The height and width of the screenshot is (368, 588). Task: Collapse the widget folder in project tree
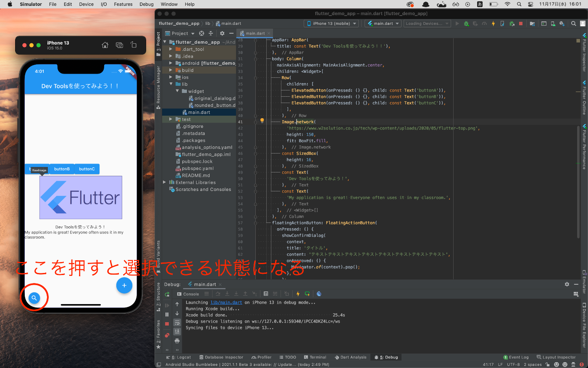(x=177, y=91)
